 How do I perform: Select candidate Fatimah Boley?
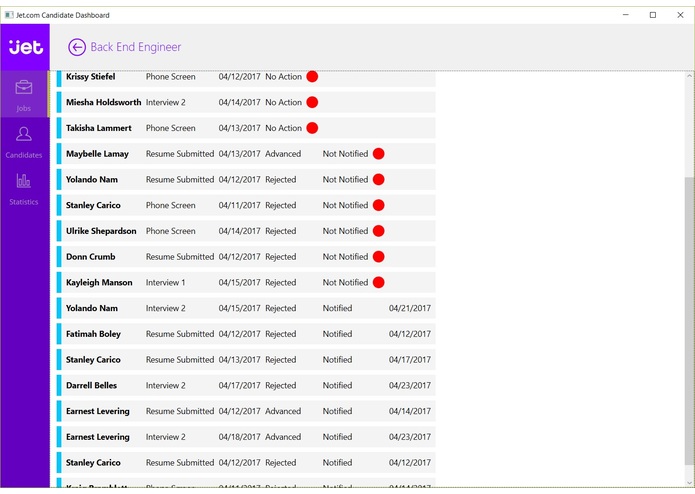(93, 334)
